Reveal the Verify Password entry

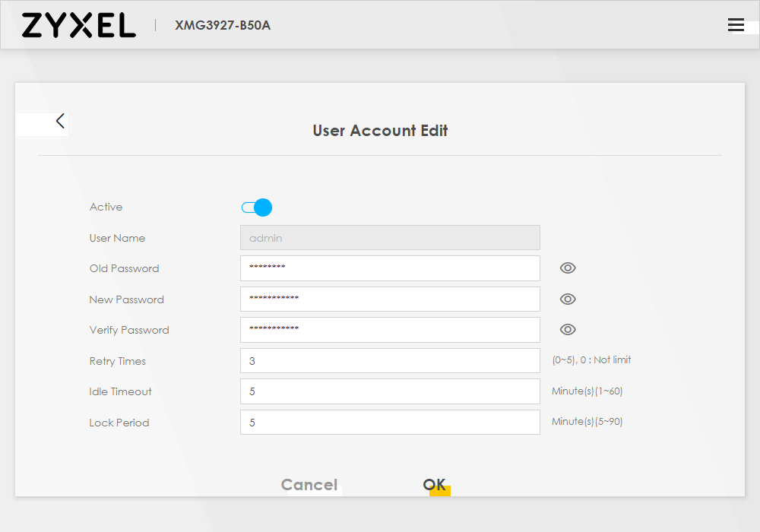point(568,329)
